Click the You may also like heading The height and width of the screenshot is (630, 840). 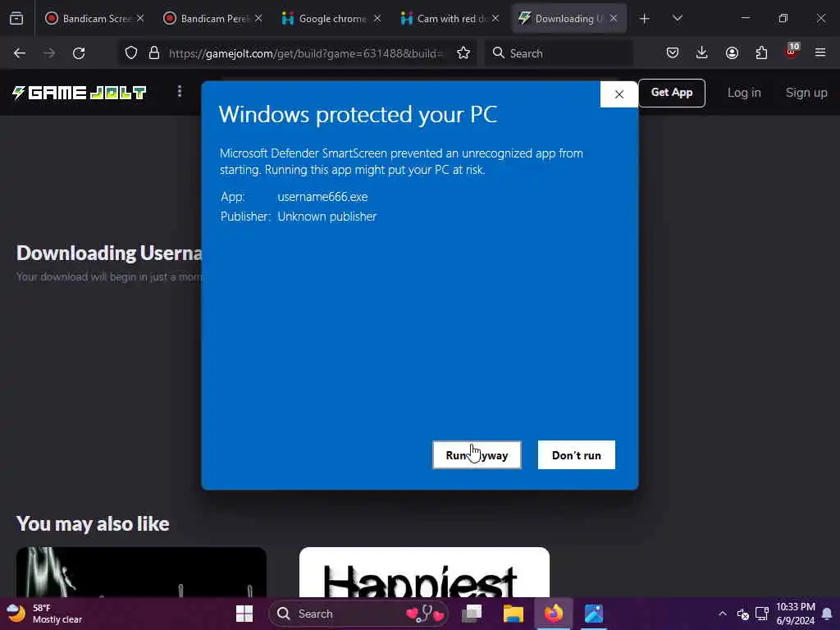(x=93, y=523)
